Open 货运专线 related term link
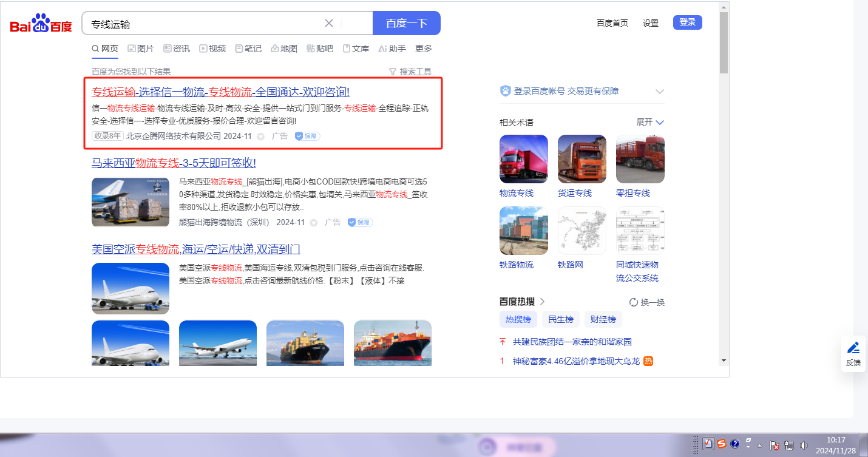The width and height of the screenshot is (868, 457). point(575,193)
